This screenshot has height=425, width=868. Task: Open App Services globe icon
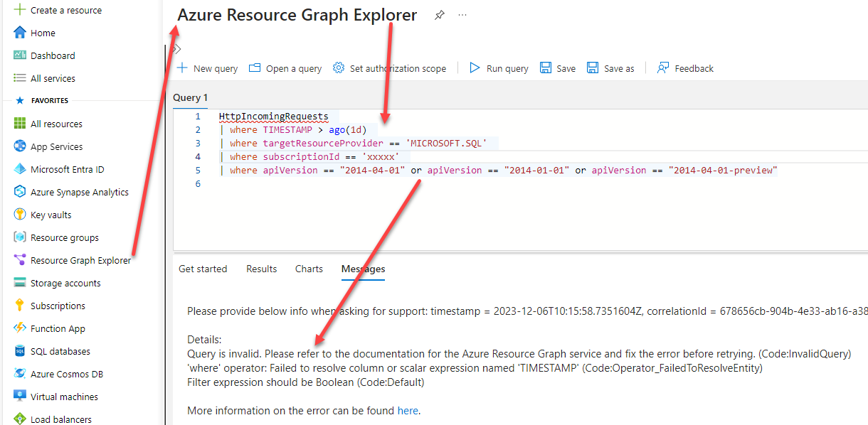[x=20, y=146]
